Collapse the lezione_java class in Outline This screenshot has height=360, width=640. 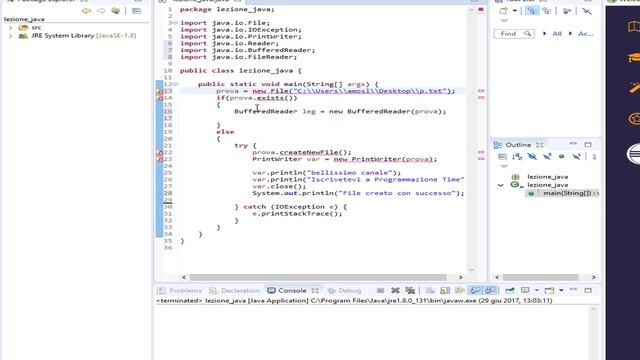tap(500, 185)
